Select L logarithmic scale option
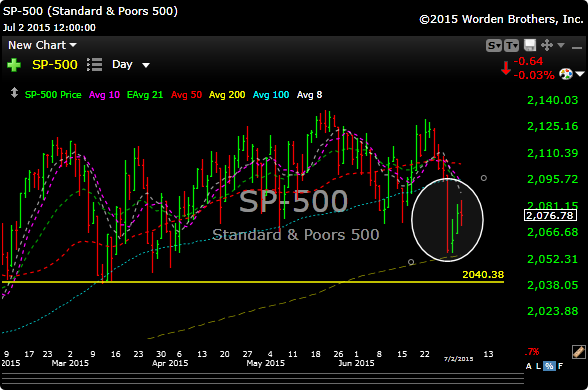 538,366
